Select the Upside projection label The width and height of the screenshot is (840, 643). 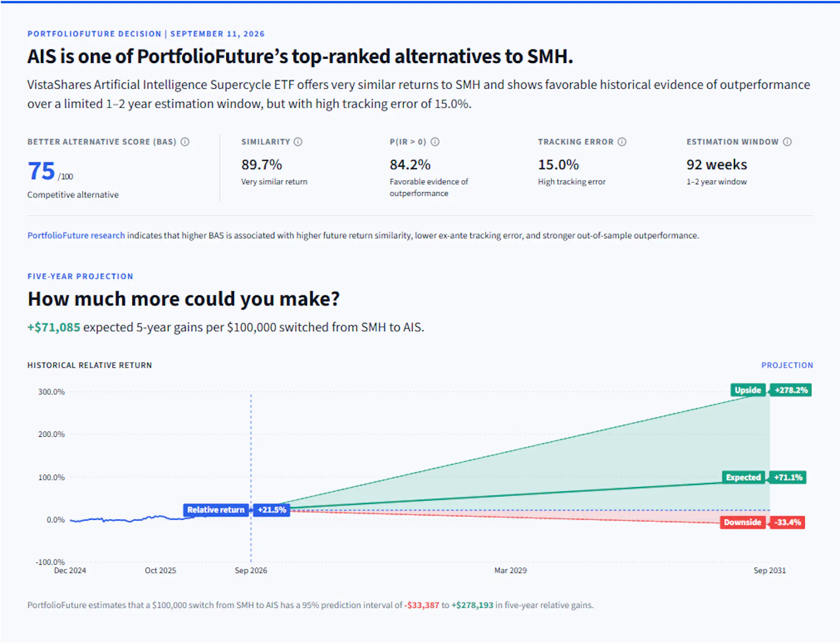(748, 390)
